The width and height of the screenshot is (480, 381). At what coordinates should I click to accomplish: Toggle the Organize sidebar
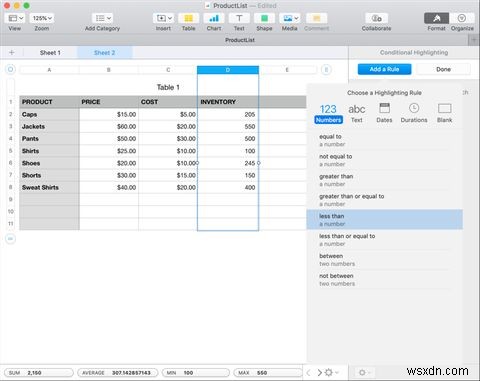point(462,18)
